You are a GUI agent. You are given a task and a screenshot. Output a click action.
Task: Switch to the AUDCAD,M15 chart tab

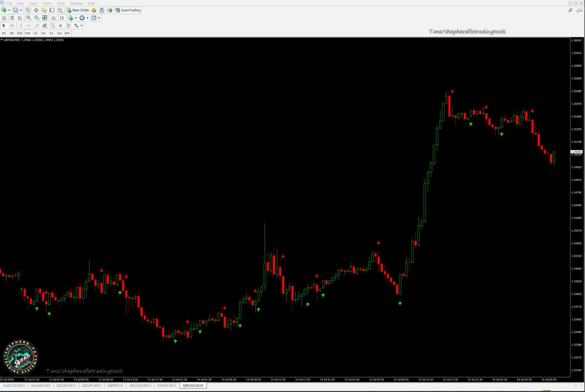(x=14, y=386)
